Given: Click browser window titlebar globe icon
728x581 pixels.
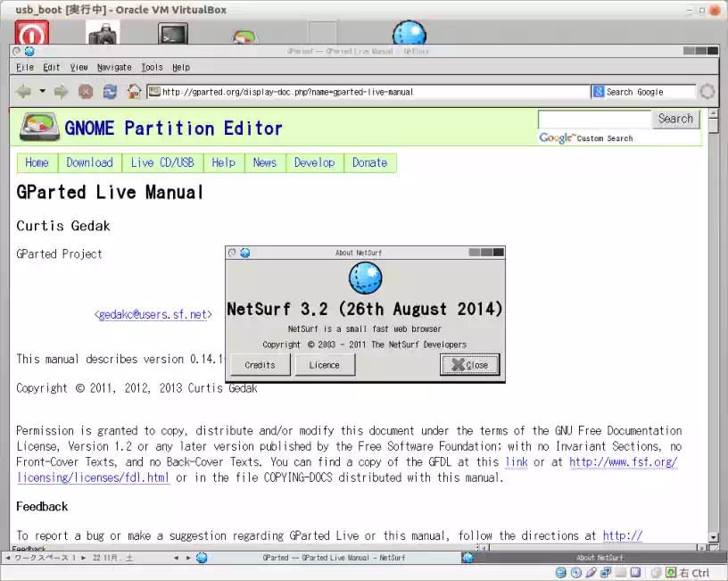Looking at the screenshot, I should pyautogui.click(x=29, y=51).
